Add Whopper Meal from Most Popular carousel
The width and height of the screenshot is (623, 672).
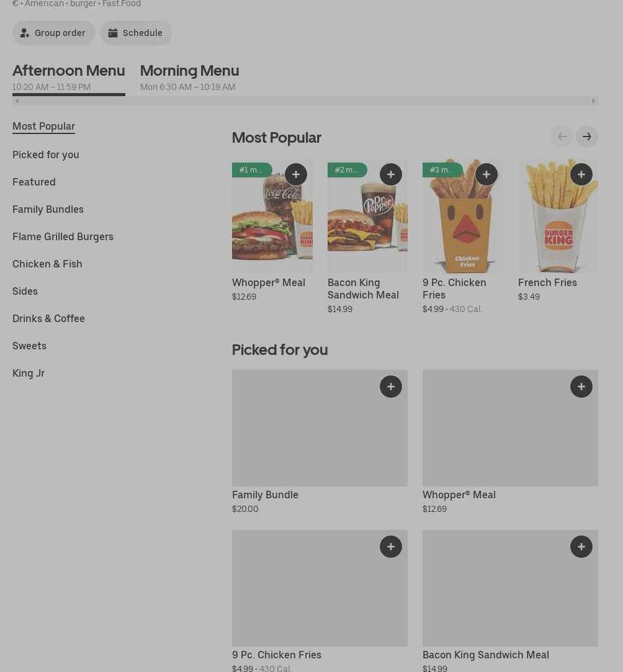[x=296, y=174]
